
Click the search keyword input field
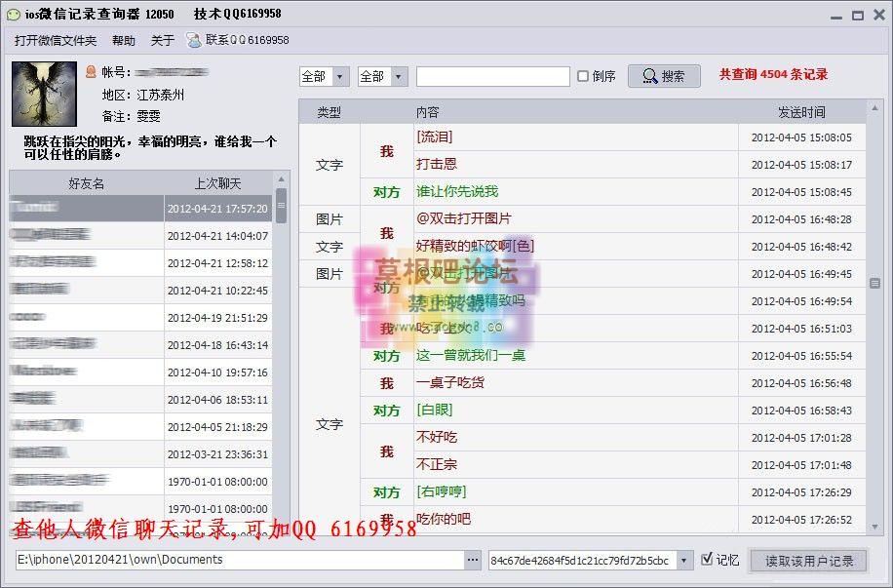492,76
